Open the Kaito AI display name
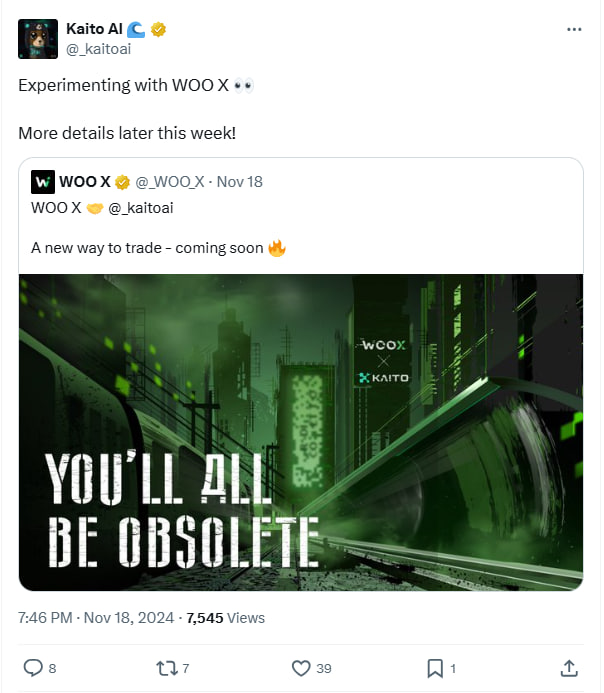The height and width of the screenshot is (693, 604). click(x=94, y=29)
